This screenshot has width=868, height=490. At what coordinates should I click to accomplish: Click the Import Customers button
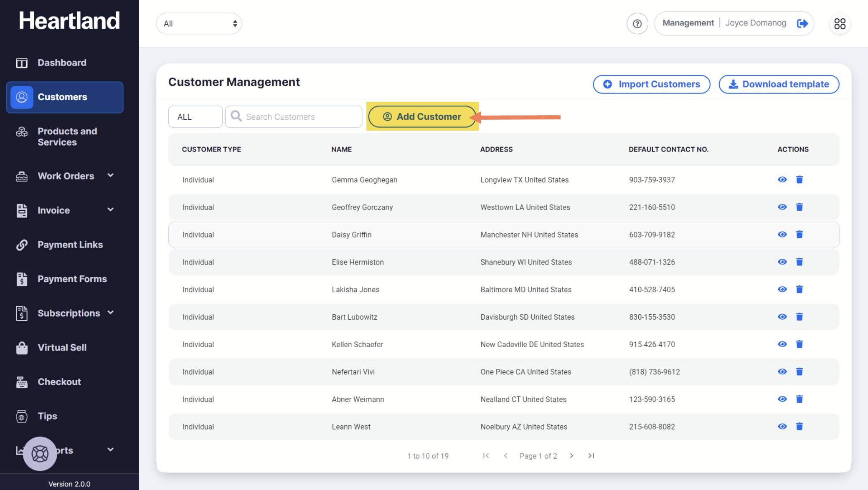click(651, 84)
